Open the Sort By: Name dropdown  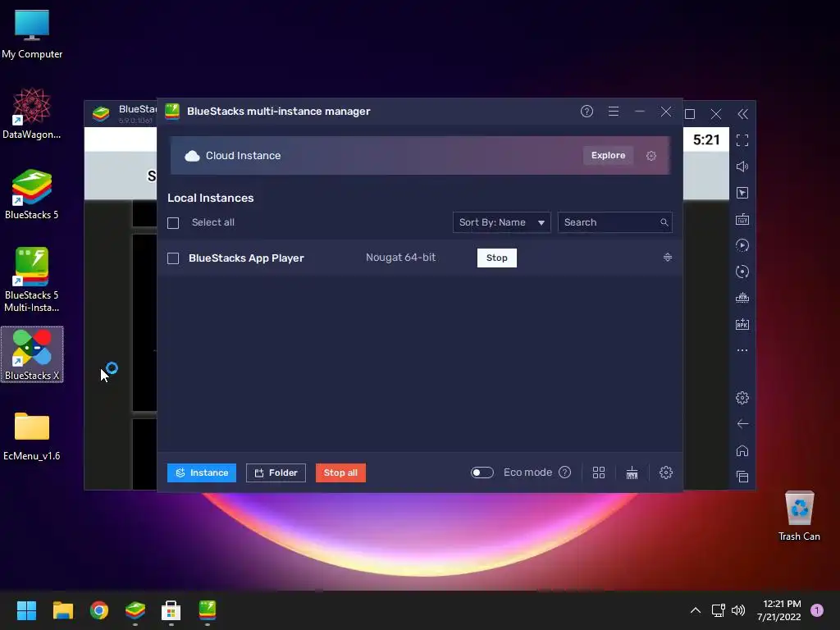pos(501,222)
